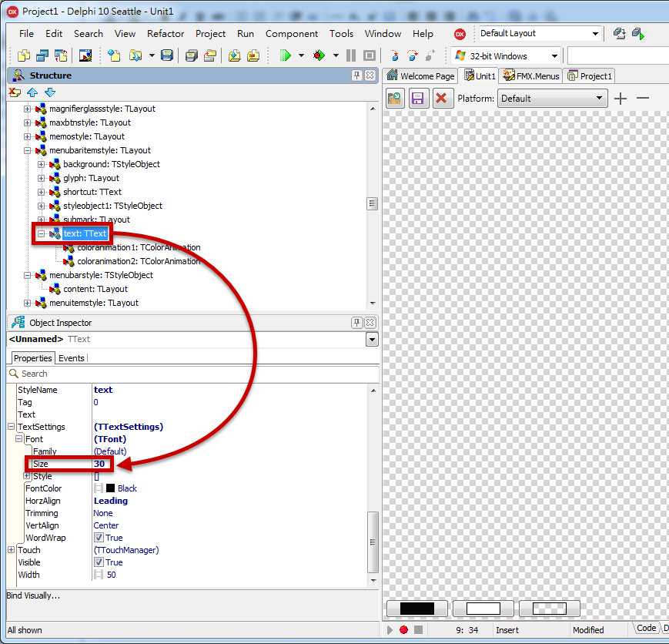Switch to the Project1 tab
Viewport: 669px width, 644px height.
[x=590, y=76]
